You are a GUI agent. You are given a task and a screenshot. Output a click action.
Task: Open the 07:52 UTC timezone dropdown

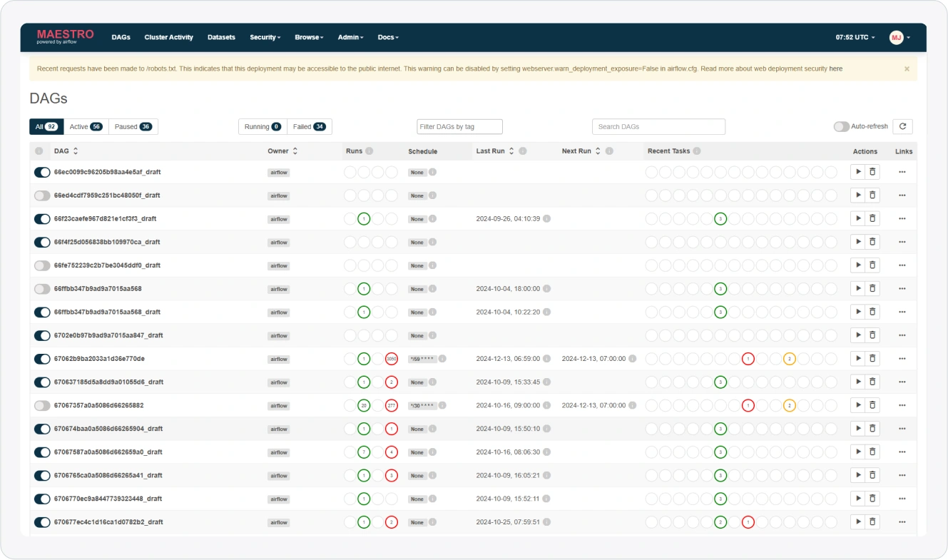click(x=855, y=37)
